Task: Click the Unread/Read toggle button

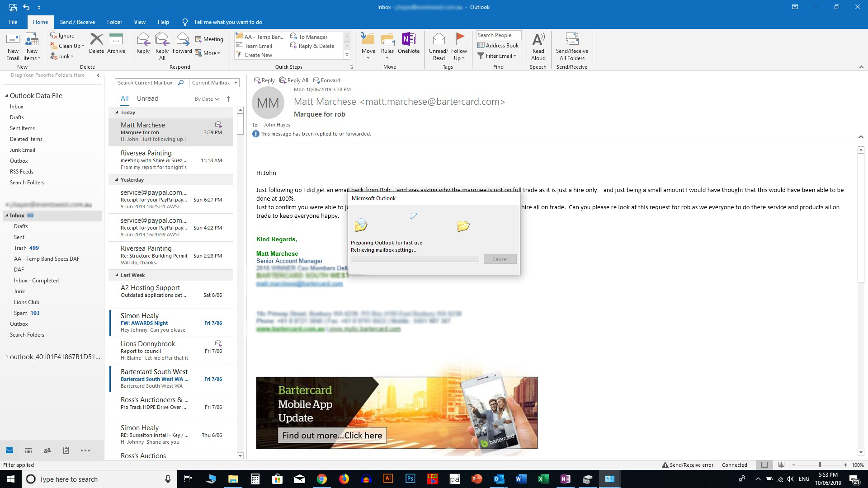Action: tap(439, 47)
